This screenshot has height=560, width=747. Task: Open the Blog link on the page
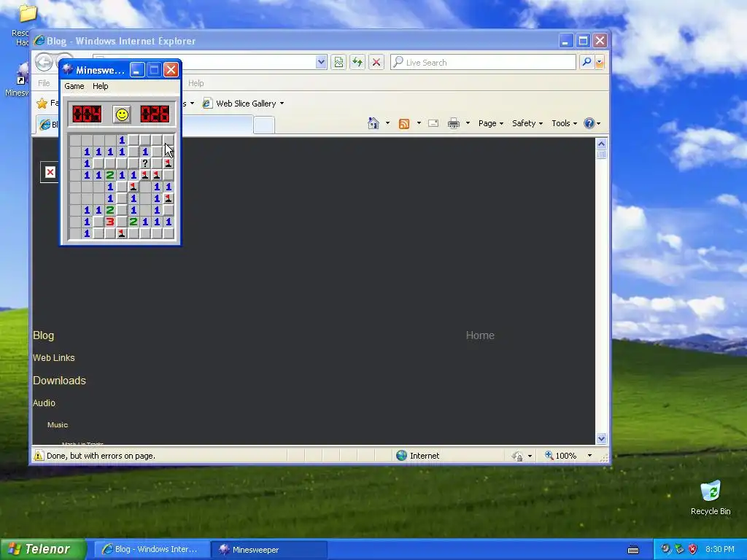pos(43,335)
